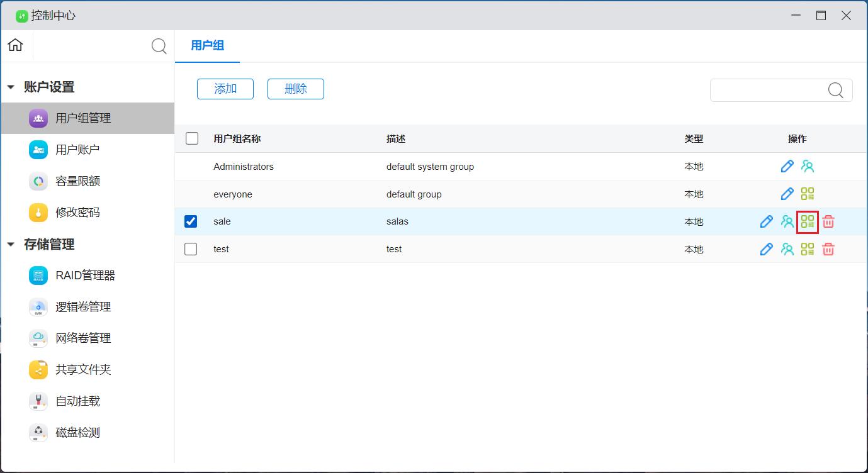
Task: Uncheck the sale group checkbox
Action: [x=191, y=222]
